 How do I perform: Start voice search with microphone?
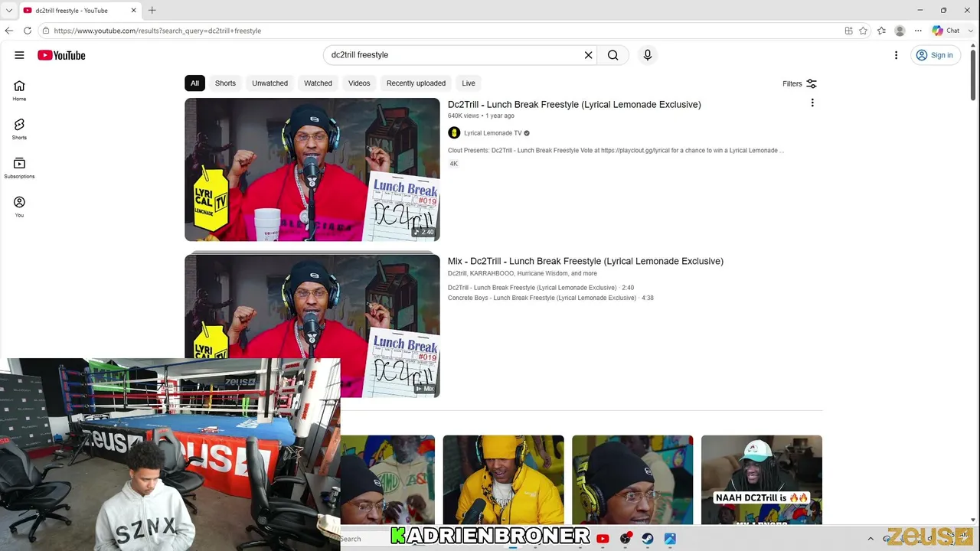tap(648, 55)
